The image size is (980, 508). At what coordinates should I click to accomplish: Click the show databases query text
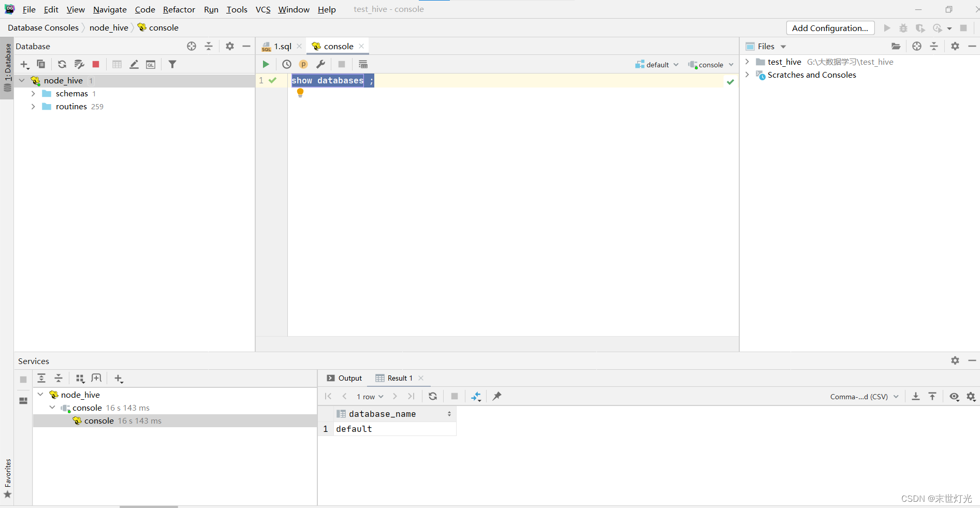point(328,80)
